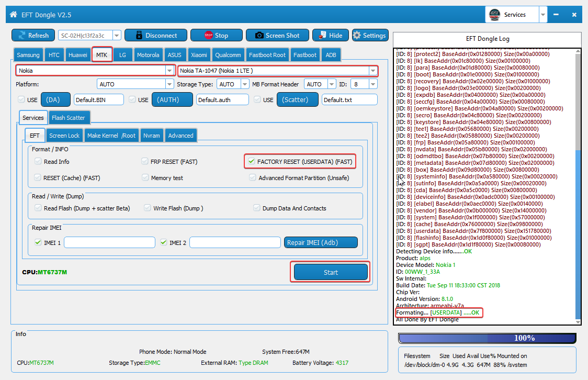Viewport: 588px width, 380px height.
Task: Minimize the EFT Dongle window
Action: click(x=556, y=15)
